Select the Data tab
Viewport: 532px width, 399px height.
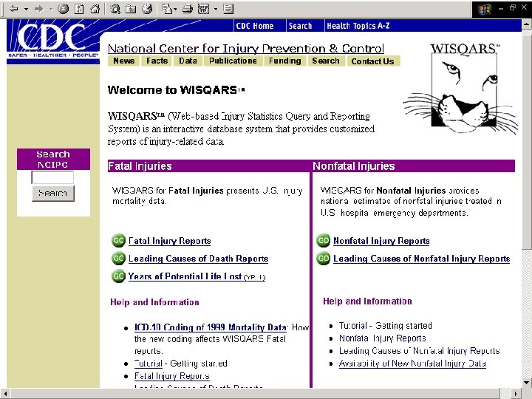pyautogui.click(x=188, y=61)
